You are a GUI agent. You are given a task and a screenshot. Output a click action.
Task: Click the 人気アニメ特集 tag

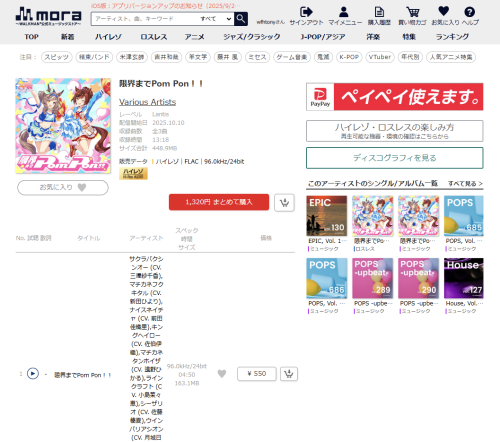[x=451, y=57]
